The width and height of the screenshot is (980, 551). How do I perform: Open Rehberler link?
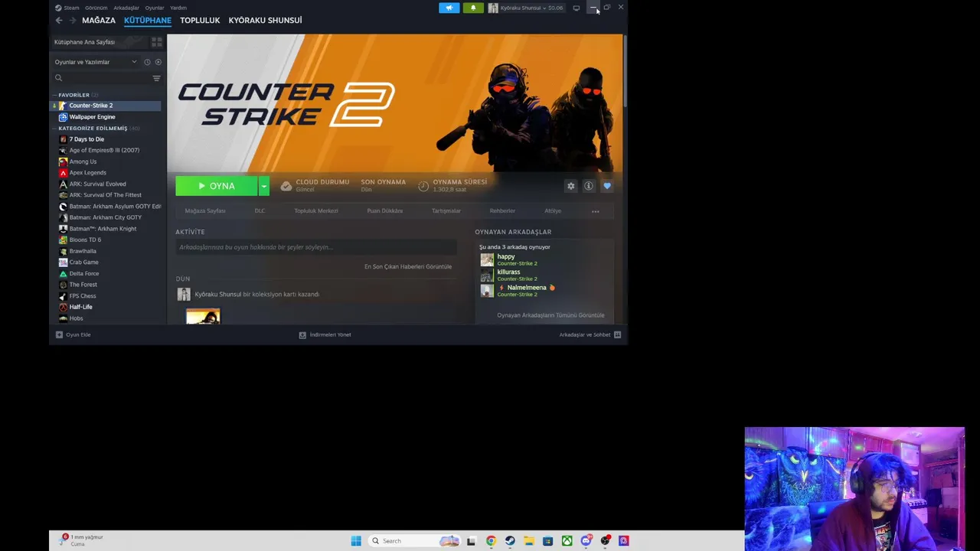[x=503, y=211]
